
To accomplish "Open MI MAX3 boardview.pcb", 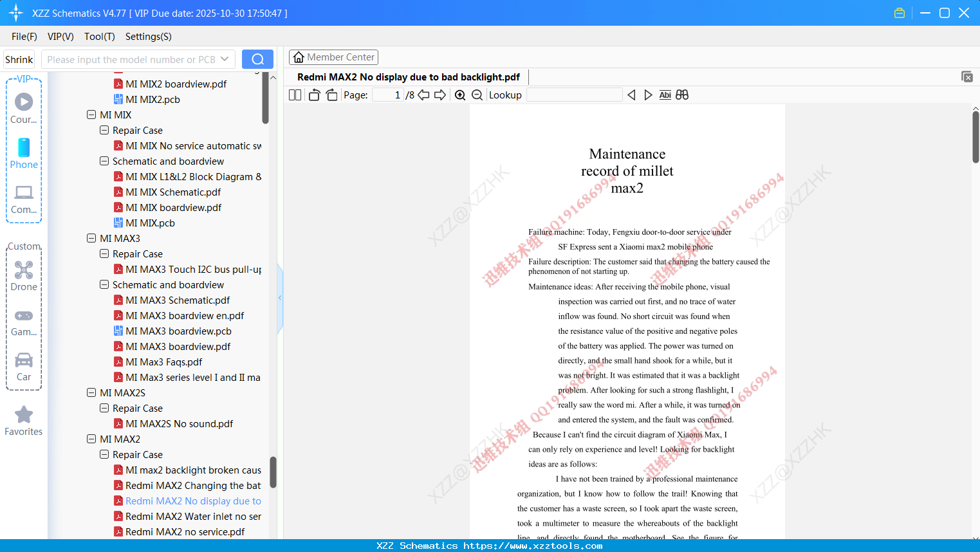I will (x=178, y=331).
